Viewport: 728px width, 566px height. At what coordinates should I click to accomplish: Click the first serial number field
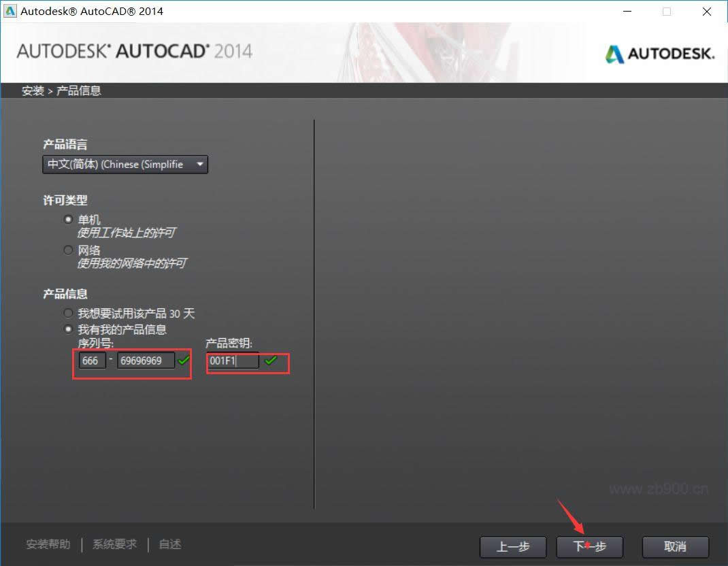click(92, 361)
